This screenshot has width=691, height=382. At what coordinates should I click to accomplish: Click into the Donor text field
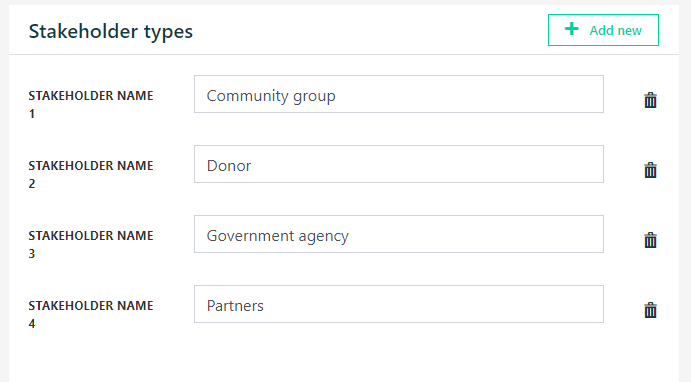tap(399, 164)
